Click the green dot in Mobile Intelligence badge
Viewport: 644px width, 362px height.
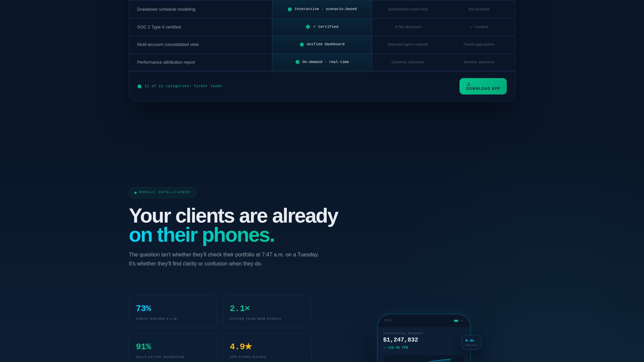coord(136,193)
